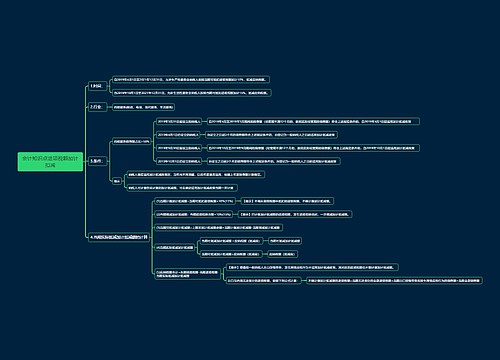Click the small two-character sub-node under '3.条件'
500x360 pixels.
[117, 181]
